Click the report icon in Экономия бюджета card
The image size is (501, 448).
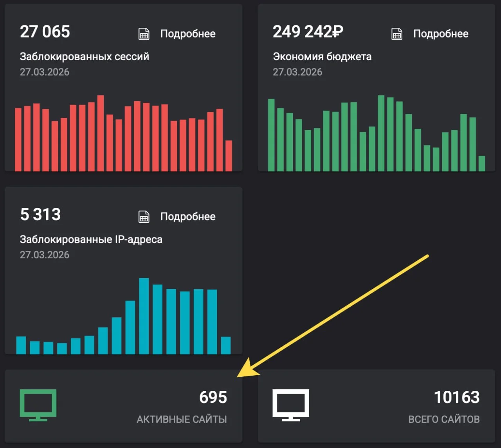(396, 34)
